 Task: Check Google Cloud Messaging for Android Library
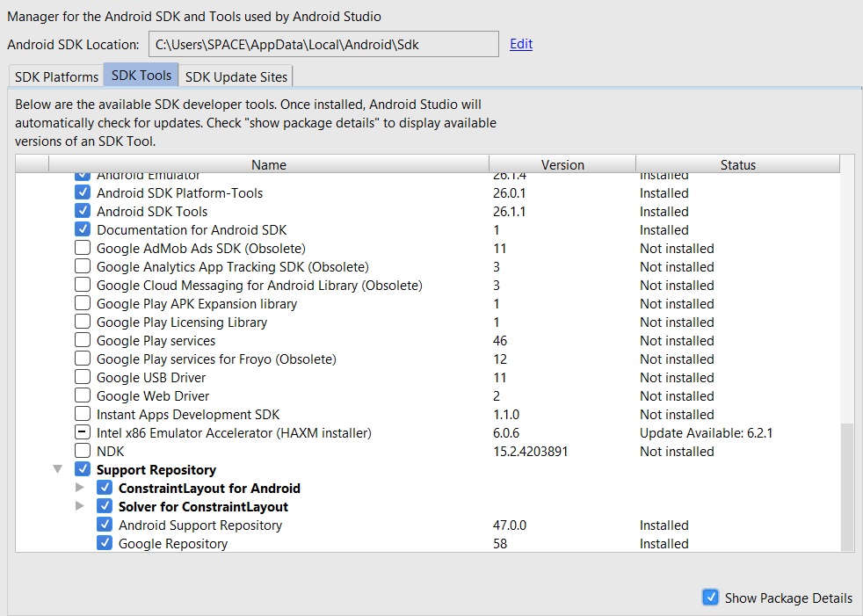click(83, 285)
